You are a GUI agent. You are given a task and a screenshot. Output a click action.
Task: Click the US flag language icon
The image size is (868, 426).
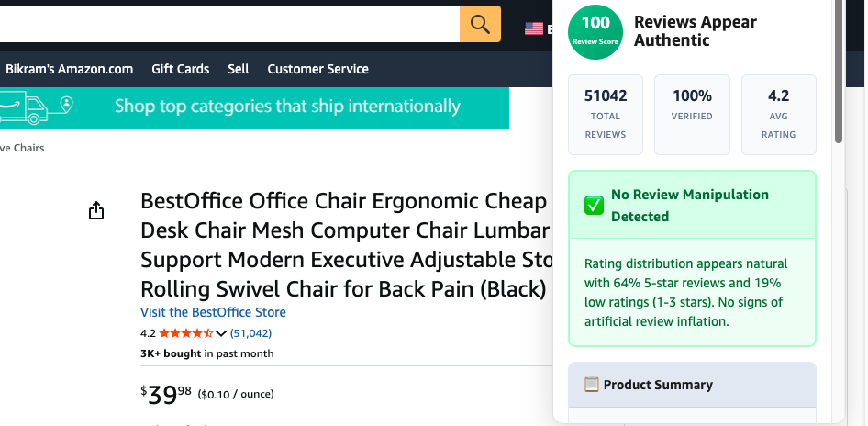pos(534,28)
